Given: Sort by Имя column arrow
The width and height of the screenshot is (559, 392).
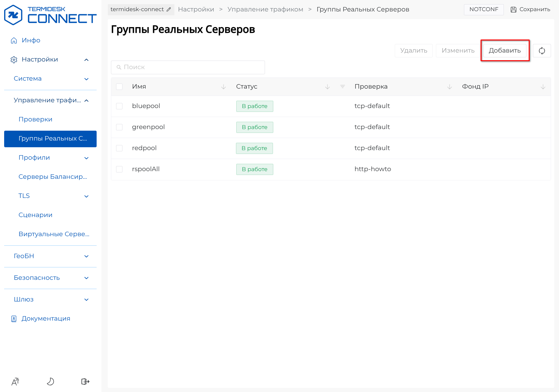Looking at the screenshot, I should [224, 87].
